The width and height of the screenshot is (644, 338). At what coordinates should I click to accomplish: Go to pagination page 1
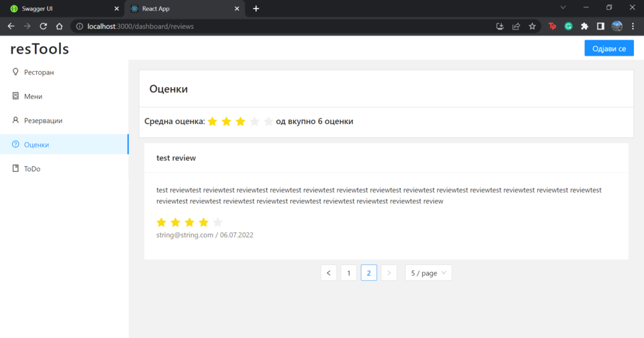click(349, 273)
